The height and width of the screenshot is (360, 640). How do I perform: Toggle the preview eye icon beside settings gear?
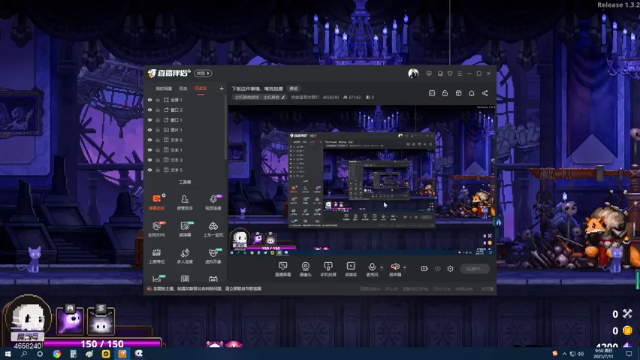[x=438, y=269]
